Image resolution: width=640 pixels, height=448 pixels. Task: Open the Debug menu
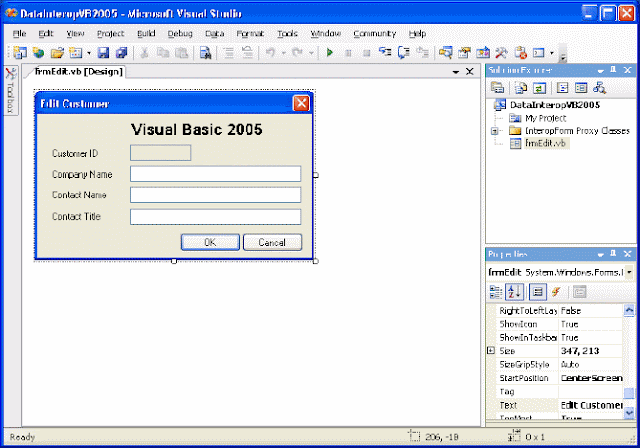tap(180, 33)
